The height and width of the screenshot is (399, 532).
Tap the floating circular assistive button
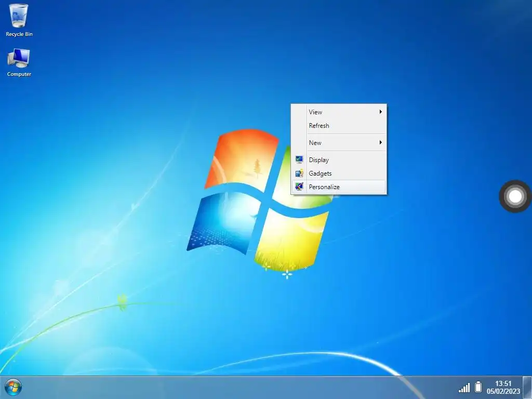[515, 196]
